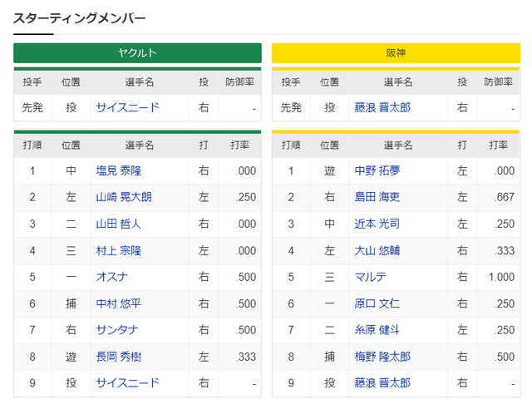The image size is (532, 409).
Task: Click the green ヤクルト team header
Action: coord(137,53)
